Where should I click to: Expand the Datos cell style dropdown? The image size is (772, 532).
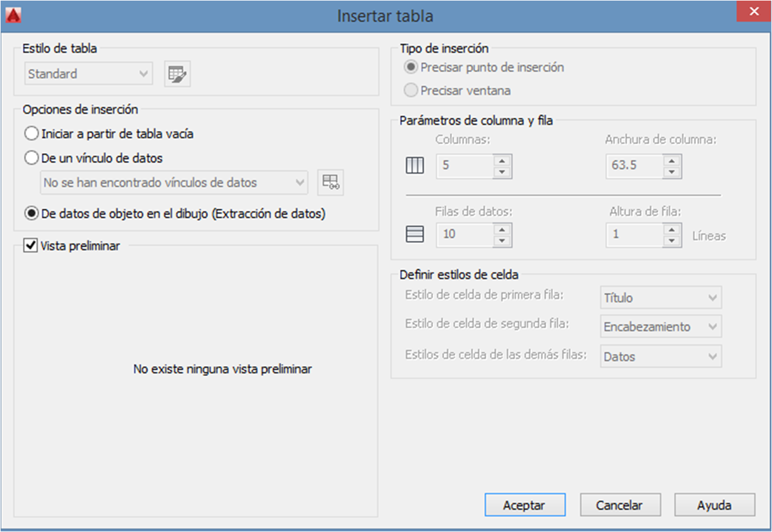pyautogui.click(x=660, y=357)
